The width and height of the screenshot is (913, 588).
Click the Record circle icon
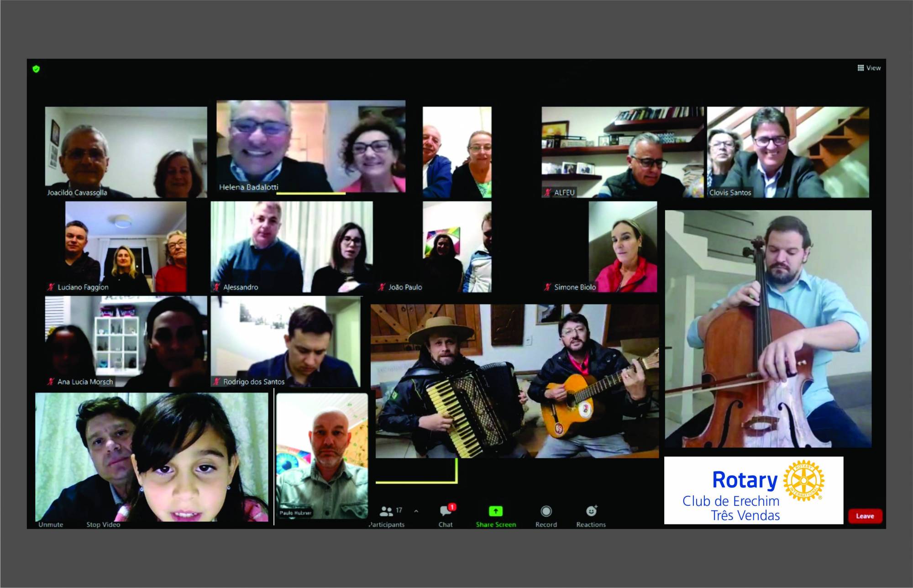tap(546, 511)
